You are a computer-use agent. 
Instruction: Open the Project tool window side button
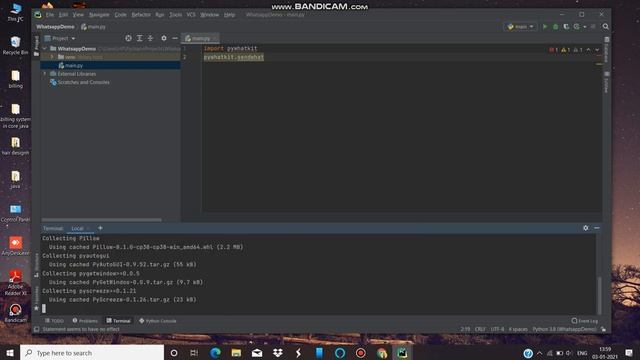point(36,45)
